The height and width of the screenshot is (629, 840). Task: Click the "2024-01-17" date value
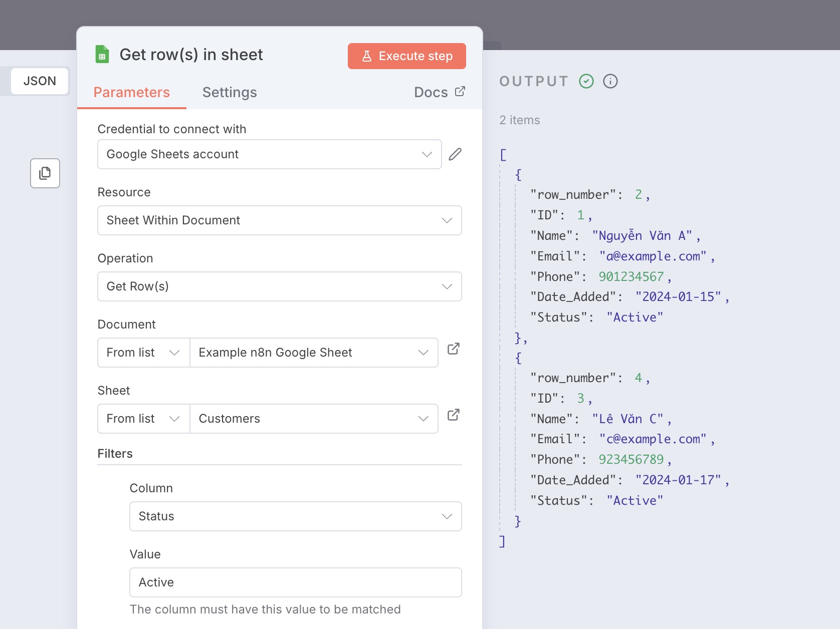click(x=678, y=480)
